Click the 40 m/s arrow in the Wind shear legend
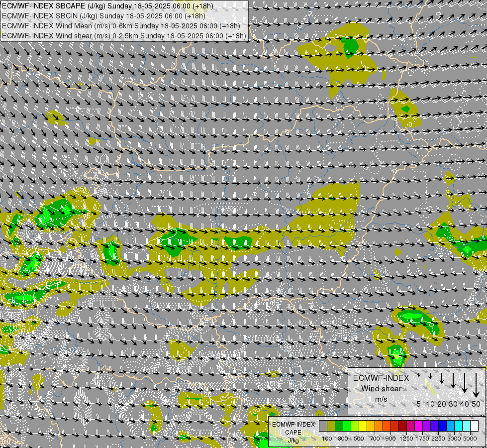 pyautogui.click(x=464, y=383)
